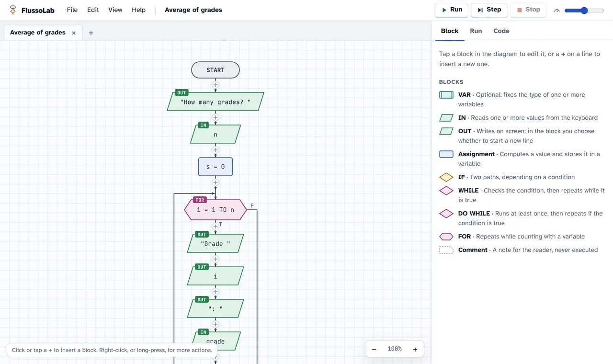Screen dimensions: 613x364
Task: Insert block after the n input
Action: (x=216, y=150)
